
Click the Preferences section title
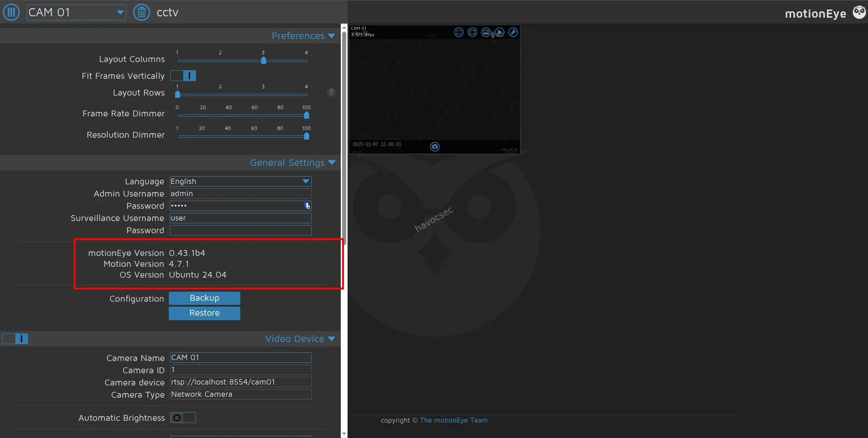click(x=298, y=36)
